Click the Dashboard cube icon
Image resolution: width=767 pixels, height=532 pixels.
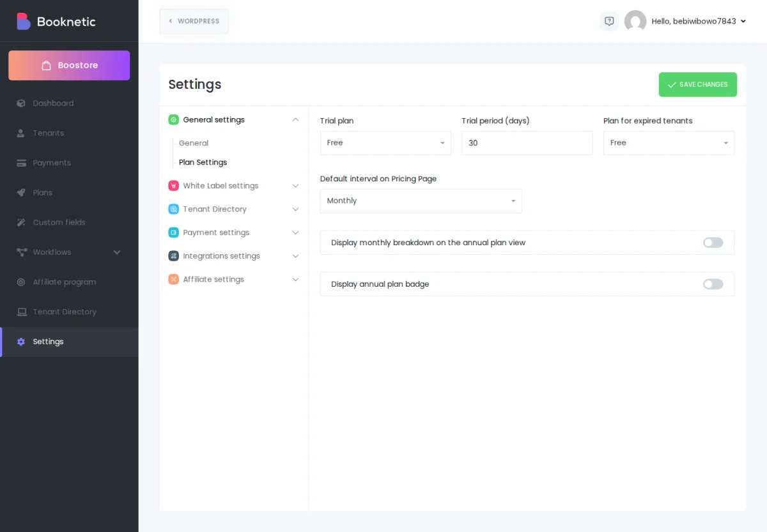(21, 103)
